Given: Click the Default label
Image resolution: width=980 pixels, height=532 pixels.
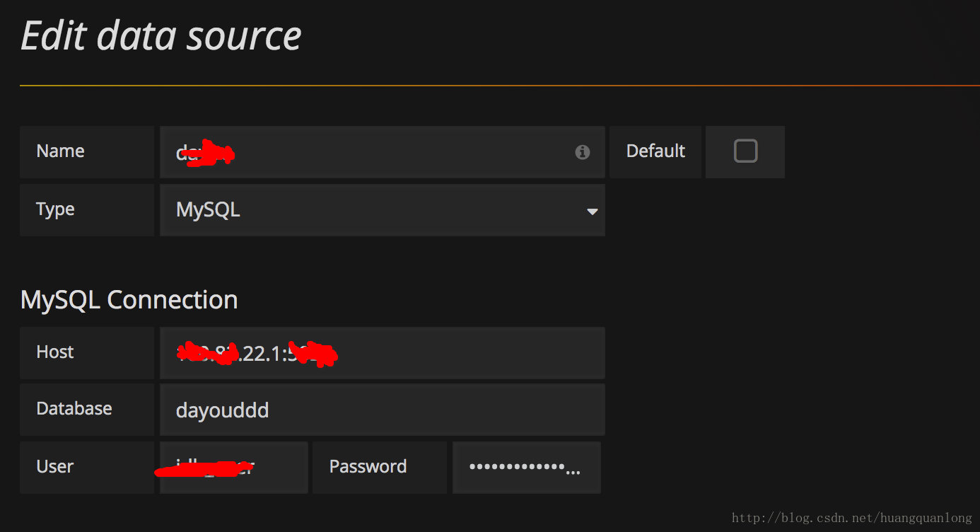Looking at the screenshot, I should (655, 151).
